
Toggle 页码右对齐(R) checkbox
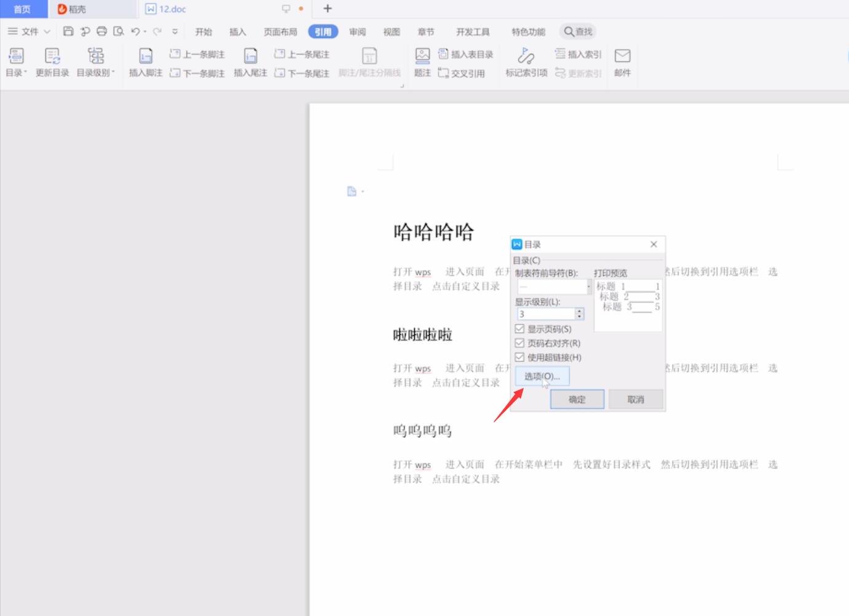[519, 343]
